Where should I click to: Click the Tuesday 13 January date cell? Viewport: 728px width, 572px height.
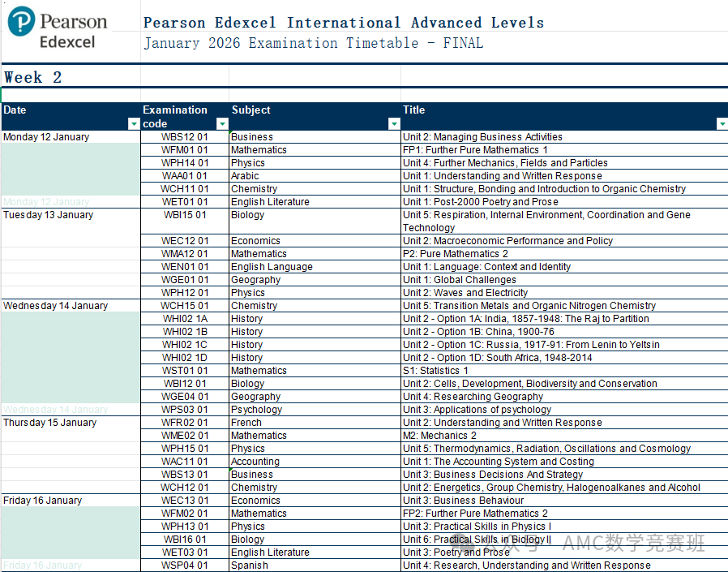pyautogui.click(x=49, y=215)
